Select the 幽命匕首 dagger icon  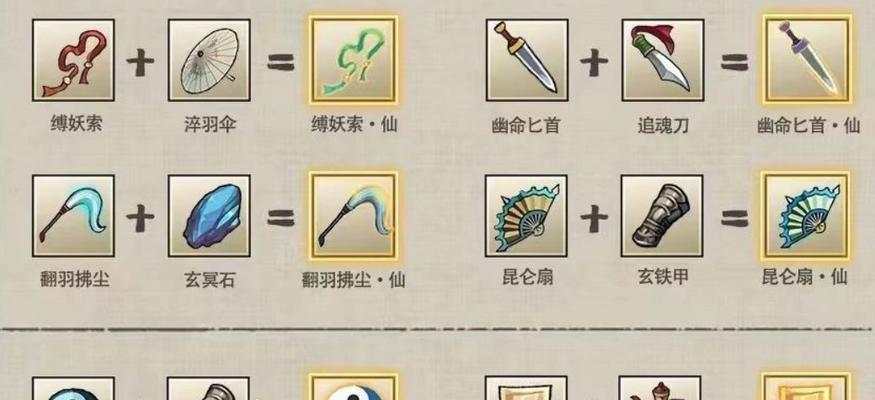[x=527, y=60]
